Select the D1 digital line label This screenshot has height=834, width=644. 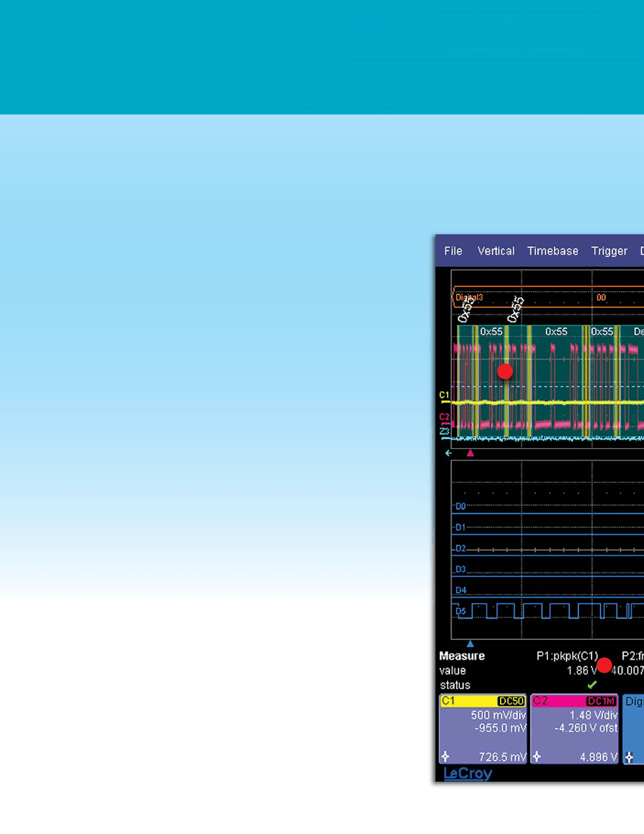[461, 528]
